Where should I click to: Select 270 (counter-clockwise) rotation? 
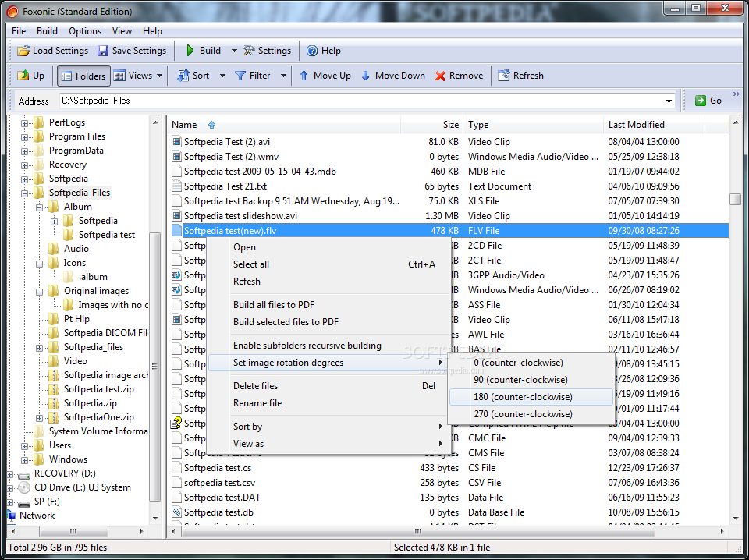tap(531, 414)
